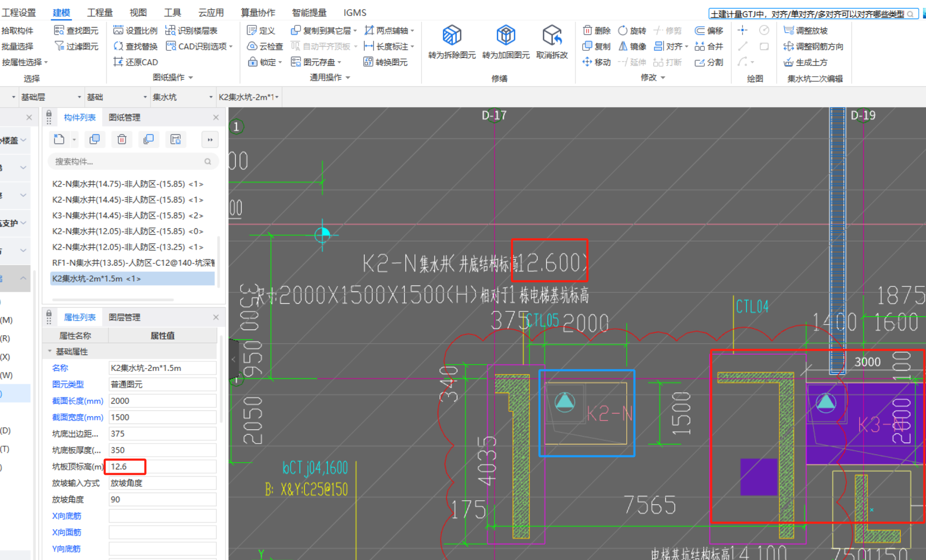926x560 pixels.
Task: Click the 拾取构件 button
Action: point(17,30)
